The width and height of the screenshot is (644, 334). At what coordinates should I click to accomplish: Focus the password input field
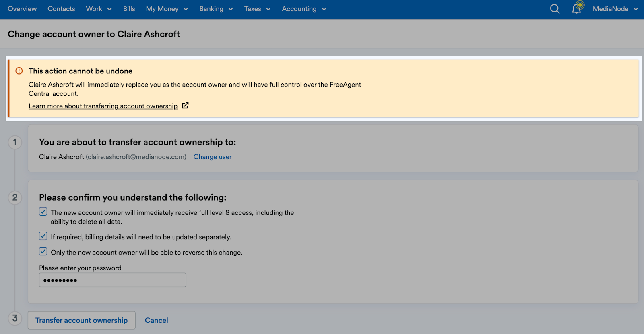click(x=113, y=280)
